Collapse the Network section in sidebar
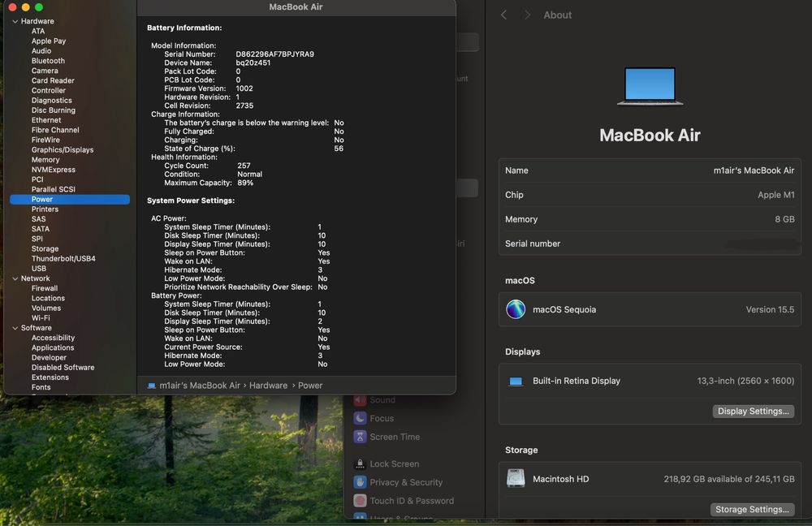The width and height of the screenshot is (812, 526). click(x=15, y=278)
